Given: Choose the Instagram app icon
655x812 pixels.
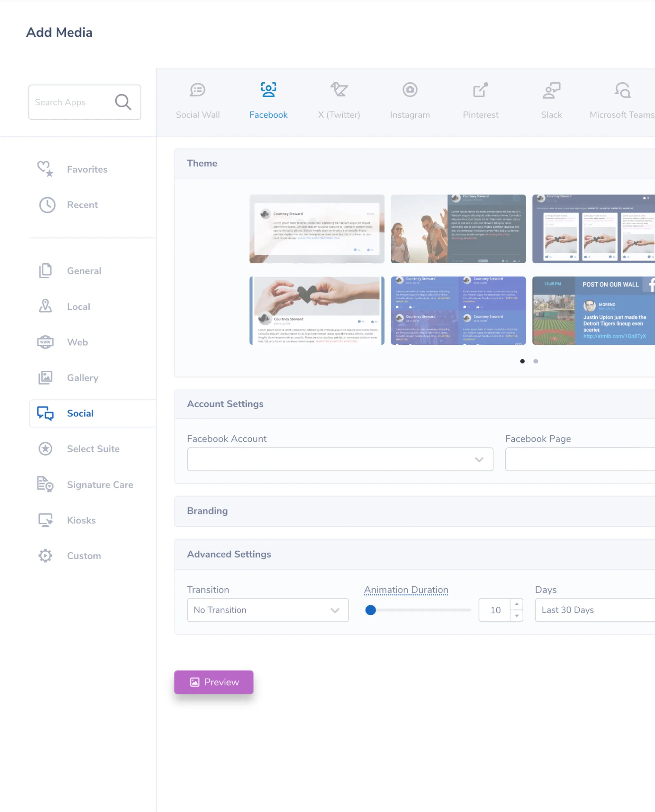Looking at the screenshot, I should tap(410, 90).
